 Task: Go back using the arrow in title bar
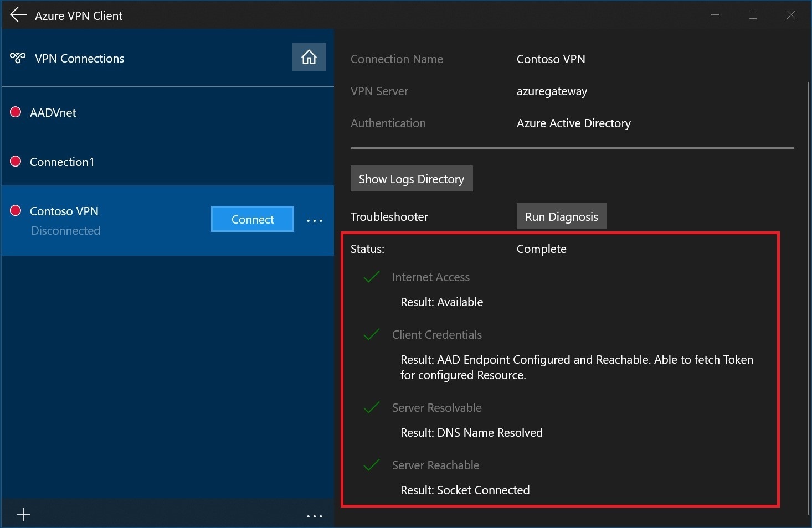[x=18, y=15]
